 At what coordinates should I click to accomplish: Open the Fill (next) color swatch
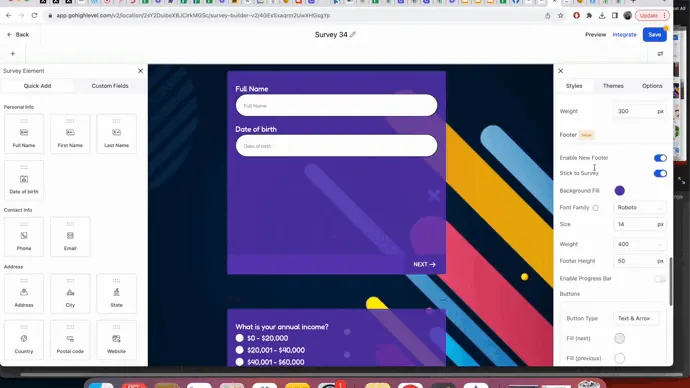pos(620,338)
